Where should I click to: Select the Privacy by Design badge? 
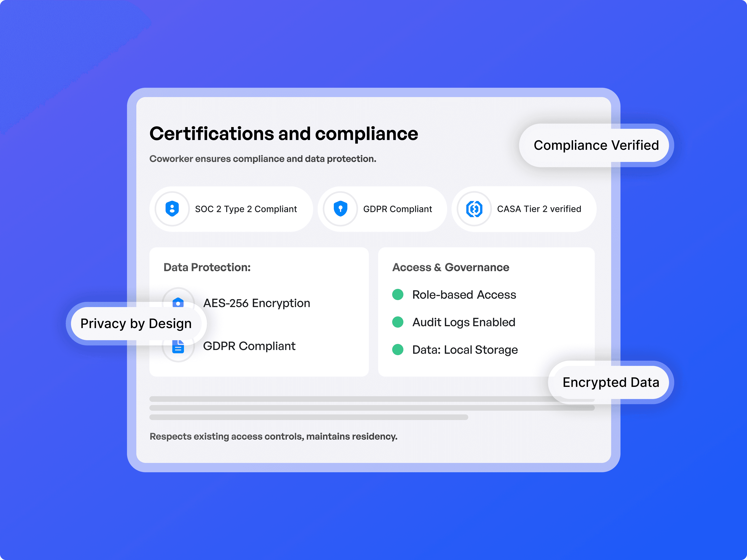(x=136, y=323)
